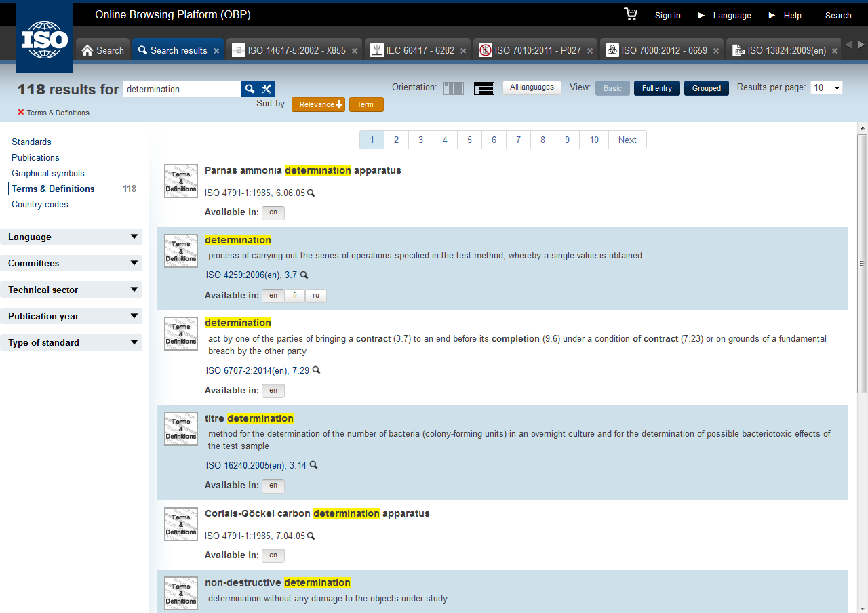Expand the Technical sector filter
The image size is (868, 613).
tap(71, 290)
